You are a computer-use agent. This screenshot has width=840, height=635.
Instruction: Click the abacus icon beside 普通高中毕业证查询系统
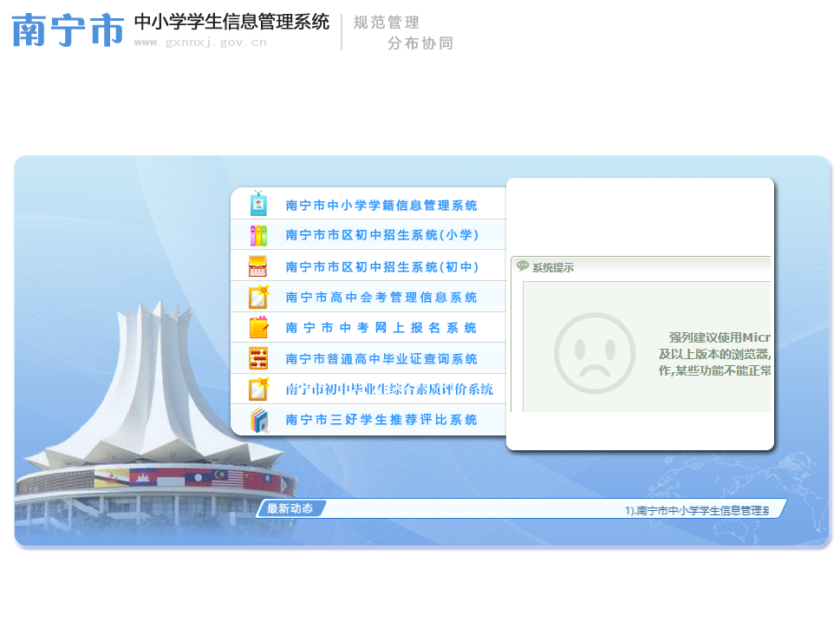click(x=258, y=358)
